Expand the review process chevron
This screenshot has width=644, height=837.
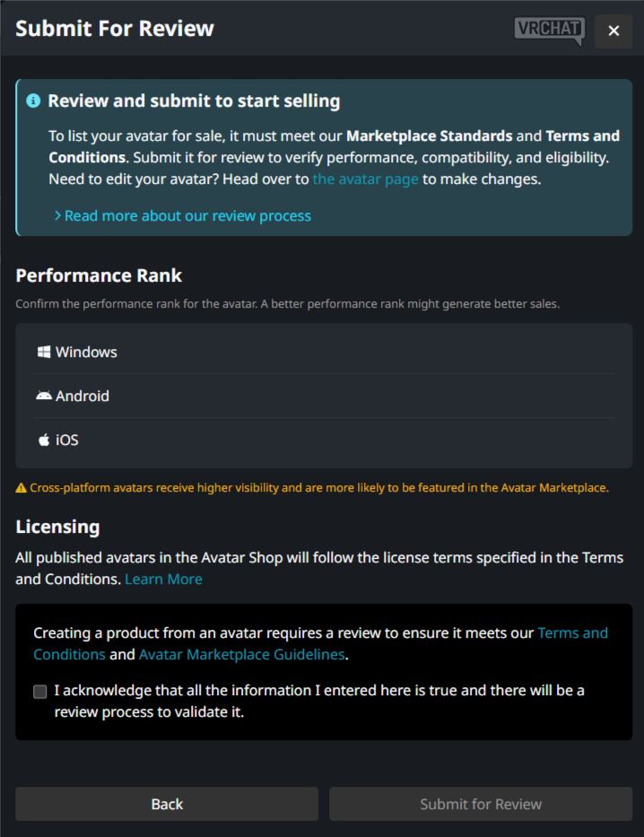click(57, 216)
